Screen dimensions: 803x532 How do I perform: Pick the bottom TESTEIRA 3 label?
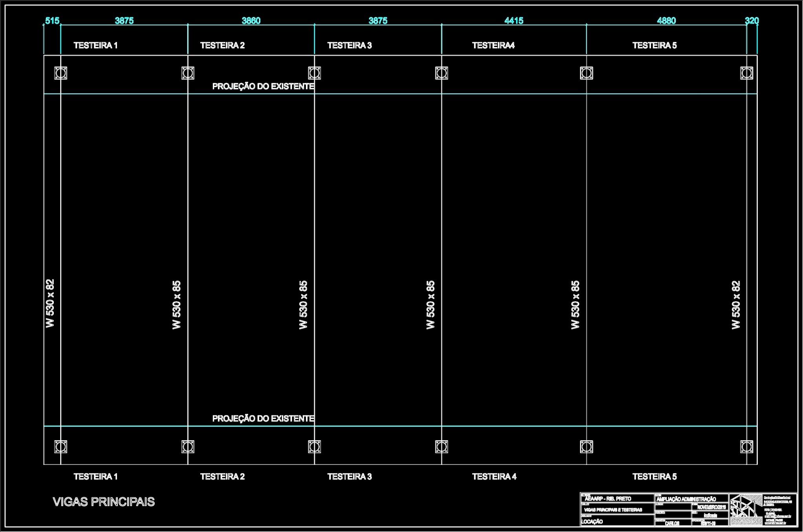(x=349, y=476)
